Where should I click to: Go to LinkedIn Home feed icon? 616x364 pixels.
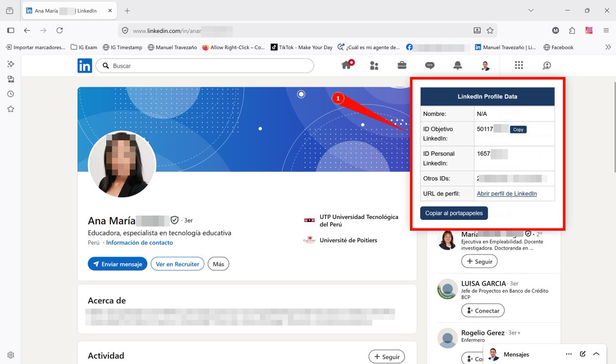[348, 65]
